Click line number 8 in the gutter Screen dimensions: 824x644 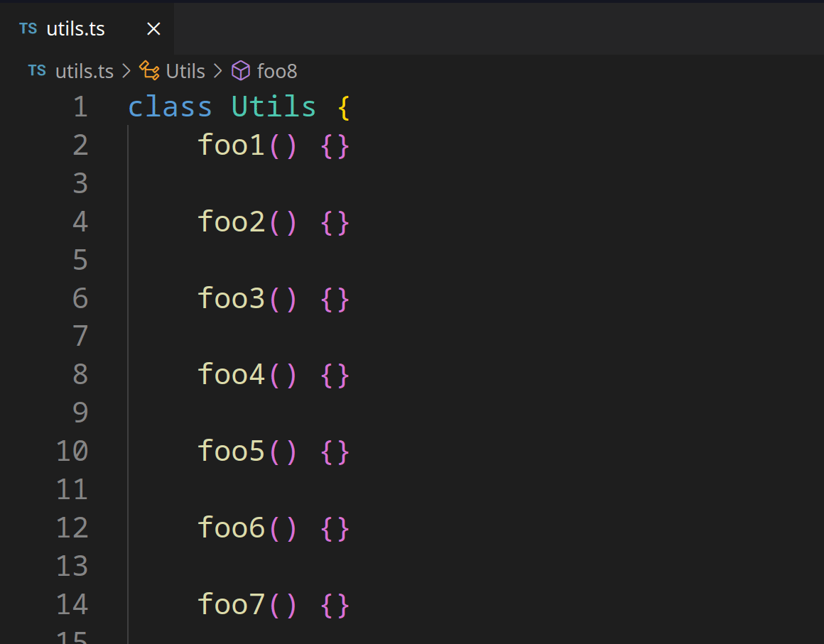[80, 374]
